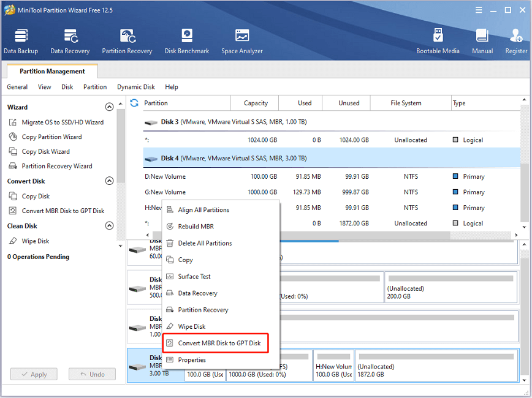Collapse the Clean Disk section
This screenshot has width=532, height=398.
(x=109, y=226)
